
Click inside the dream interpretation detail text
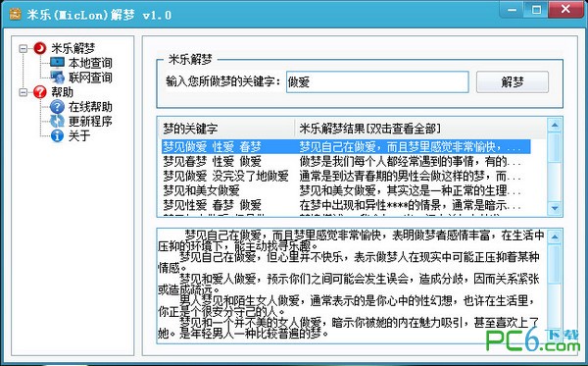(x=352, y=285)
